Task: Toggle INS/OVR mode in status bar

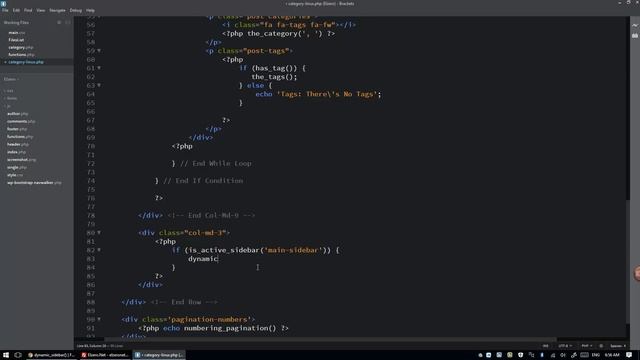Action: [x=546, y=346]
